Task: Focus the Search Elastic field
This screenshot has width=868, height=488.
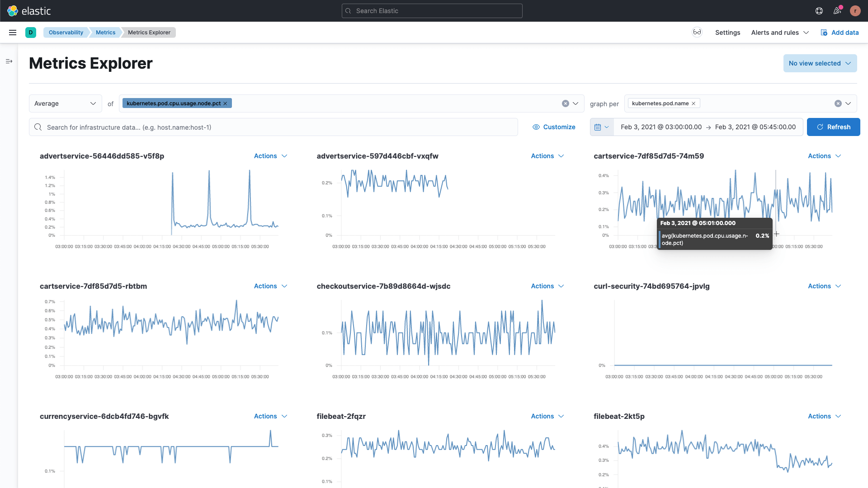Action: (432, 11)
